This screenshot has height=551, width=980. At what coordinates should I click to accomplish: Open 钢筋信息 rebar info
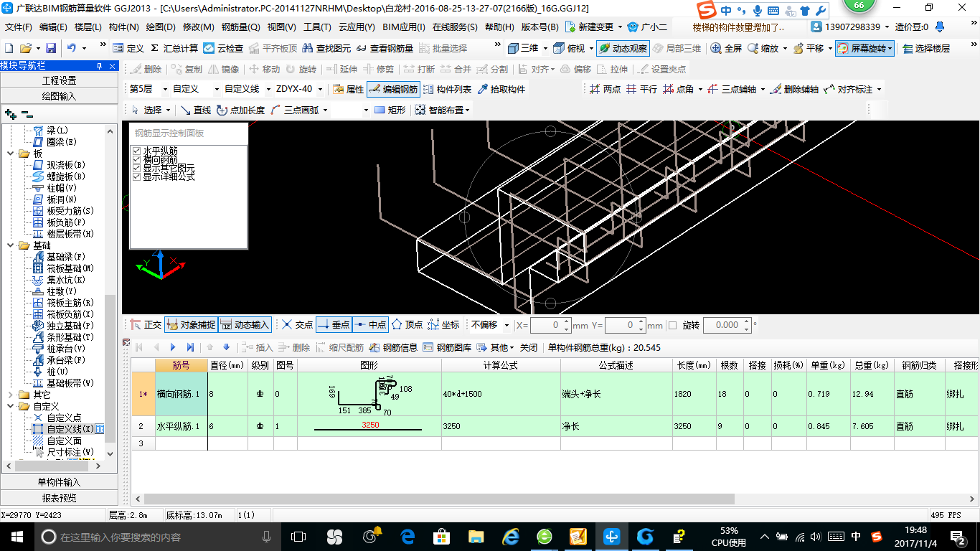(393, 347)
